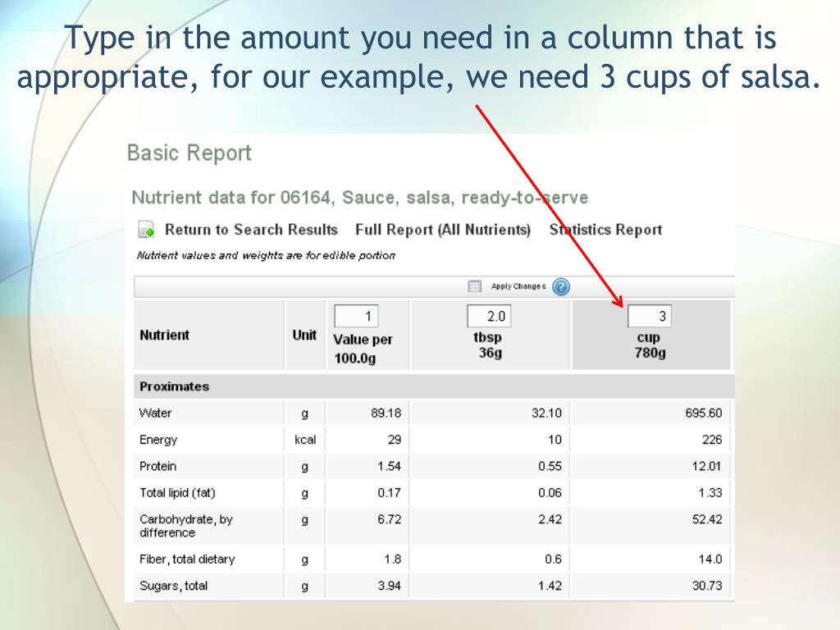Click the tbsp 36g column label
The height and width of the screenshot is (630, 840).
coord(488,345)
